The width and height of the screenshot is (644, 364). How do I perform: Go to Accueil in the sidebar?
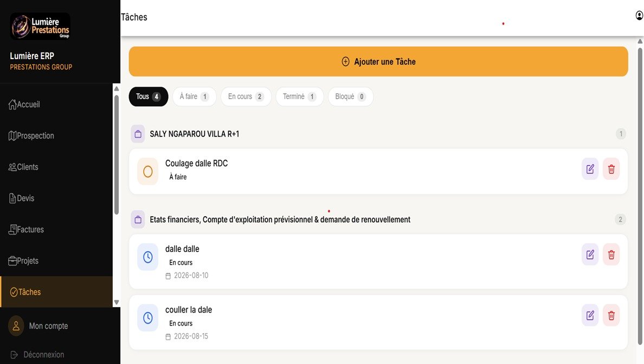tap(56, 105)
